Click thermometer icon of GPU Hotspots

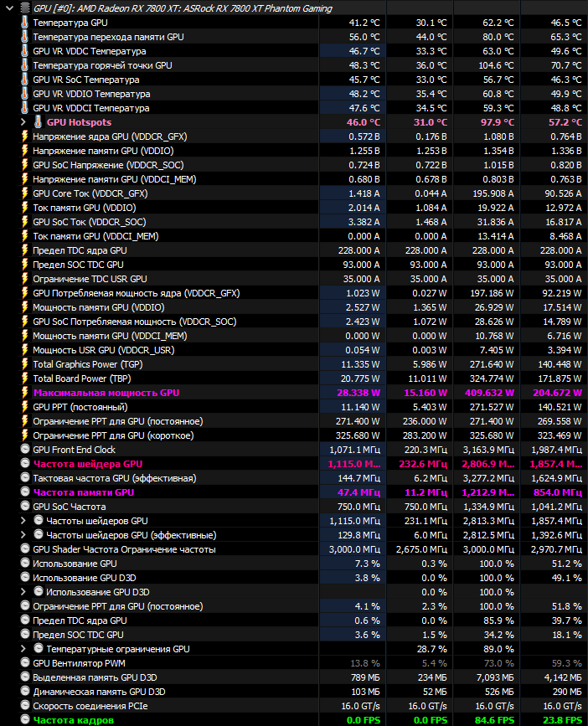coord(39,122)
